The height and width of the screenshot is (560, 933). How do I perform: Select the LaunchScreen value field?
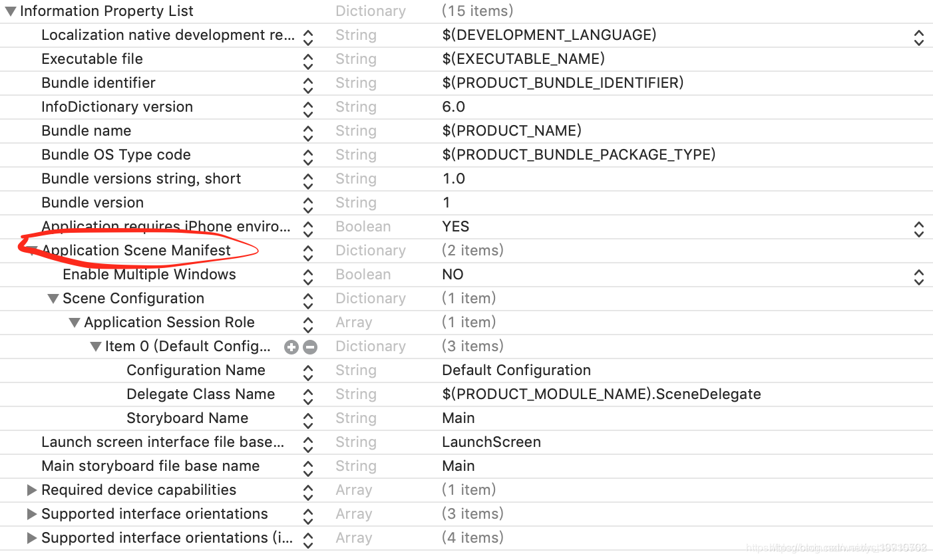(491, 442)
